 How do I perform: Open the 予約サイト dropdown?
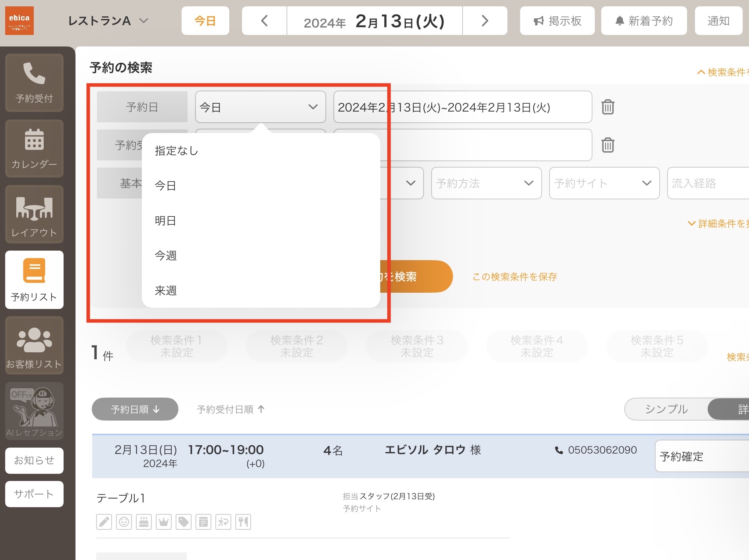(x=604, y=183)
